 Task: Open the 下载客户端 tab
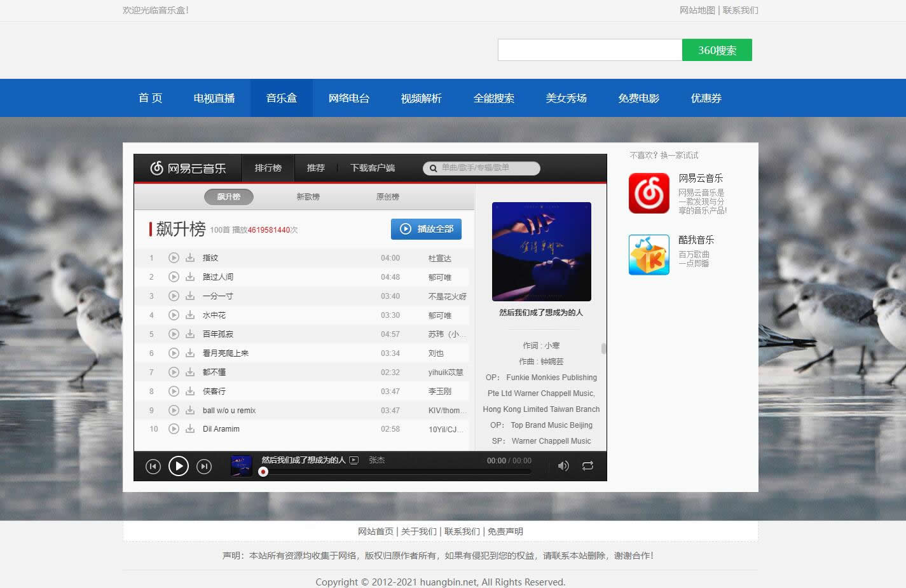[x=373, y=168]
